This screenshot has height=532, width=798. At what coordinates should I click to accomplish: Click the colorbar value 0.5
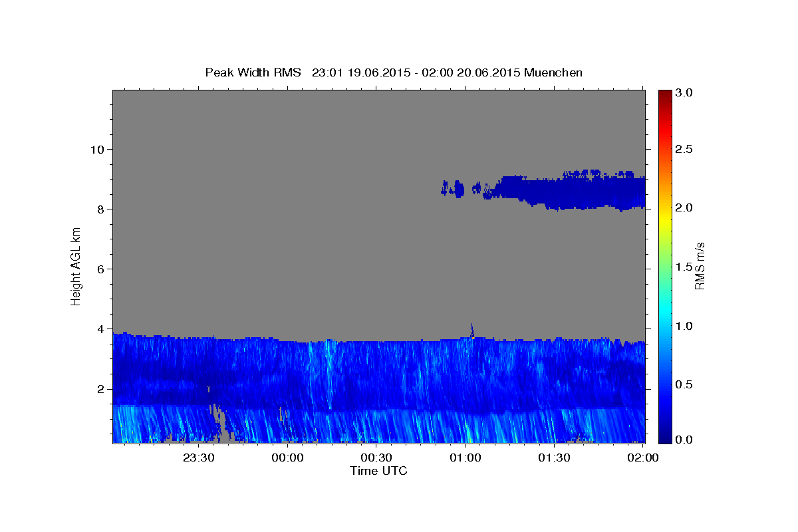pos(684,384)
